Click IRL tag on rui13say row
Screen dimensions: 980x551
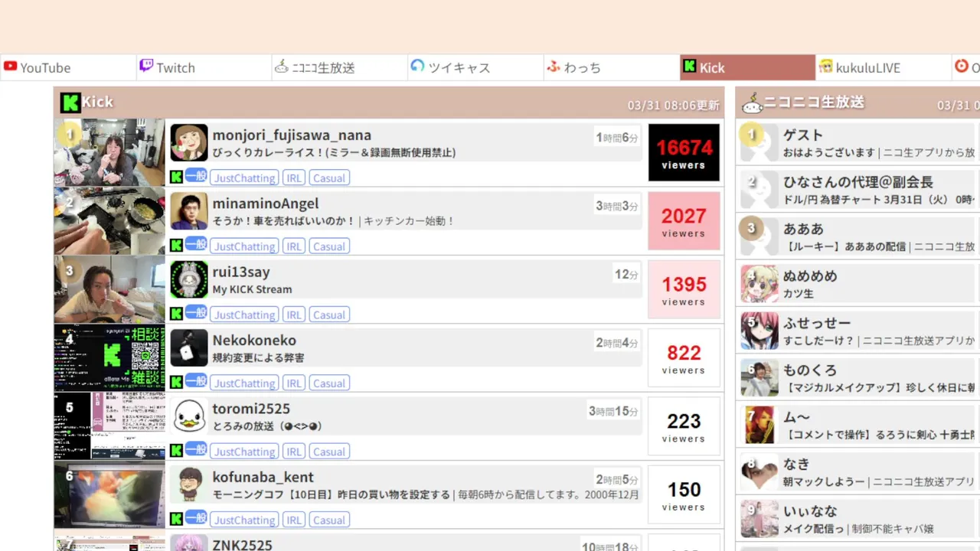click(x=294, y=315)
